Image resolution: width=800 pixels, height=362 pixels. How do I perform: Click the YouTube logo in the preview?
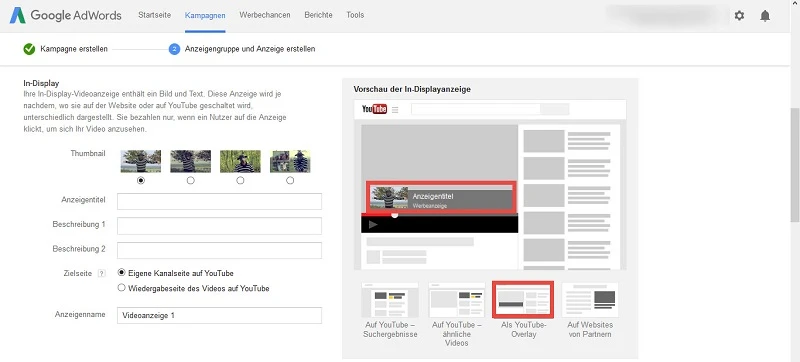pos(374,109)
